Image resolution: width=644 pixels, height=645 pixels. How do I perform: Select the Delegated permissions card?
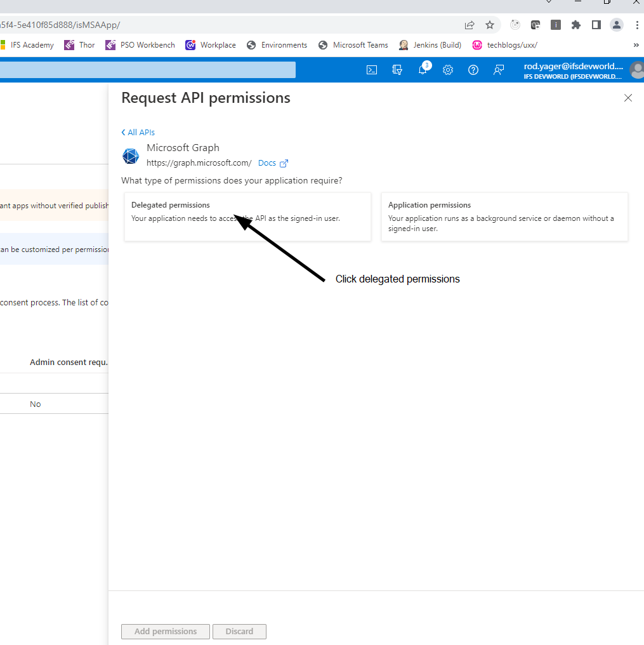(x=247, y=216)
